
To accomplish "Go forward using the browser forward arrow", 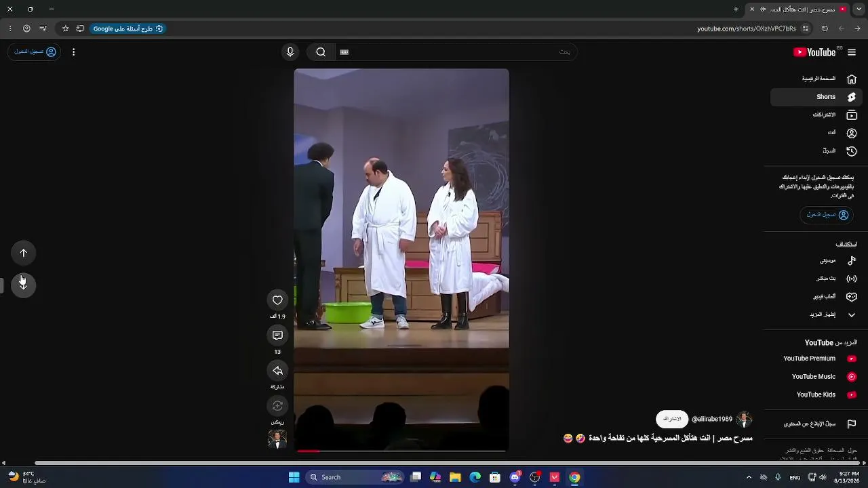I will point(842,28).
